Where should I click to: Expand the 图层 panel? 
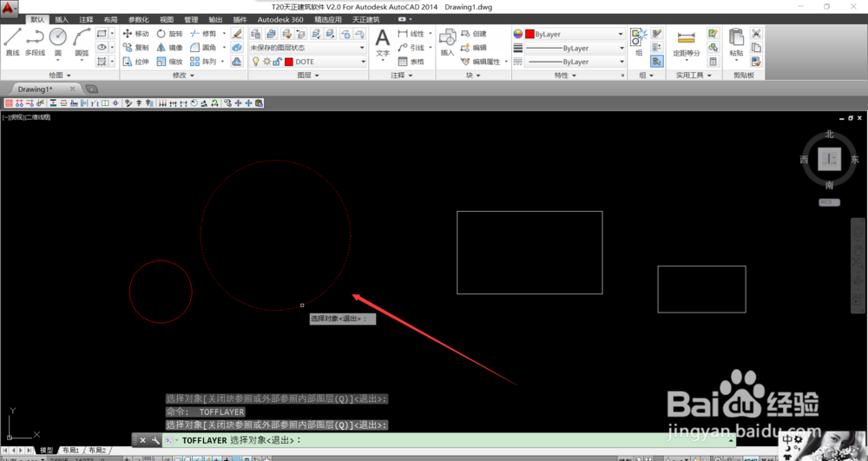click(308, 75)
